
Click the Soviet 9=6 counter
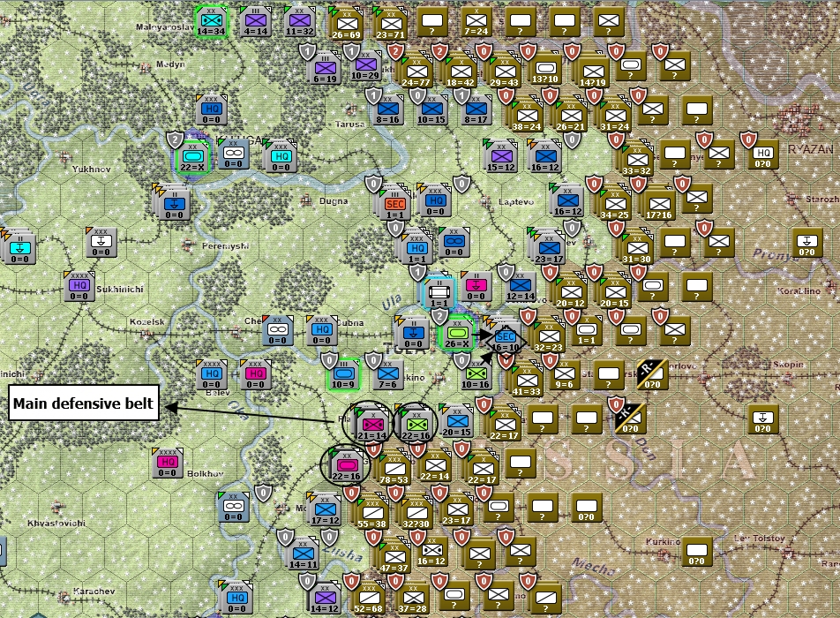(x=564, y=373)
